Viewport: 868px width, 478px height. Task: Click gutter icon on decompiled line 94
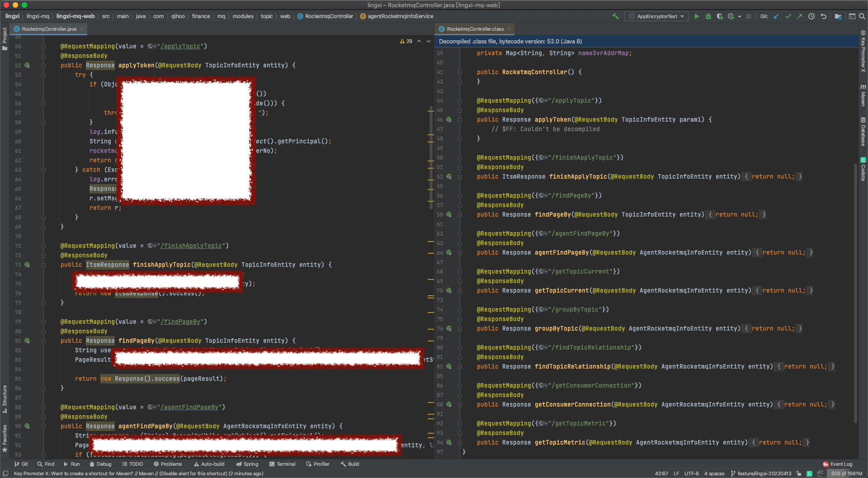point(449,442)
